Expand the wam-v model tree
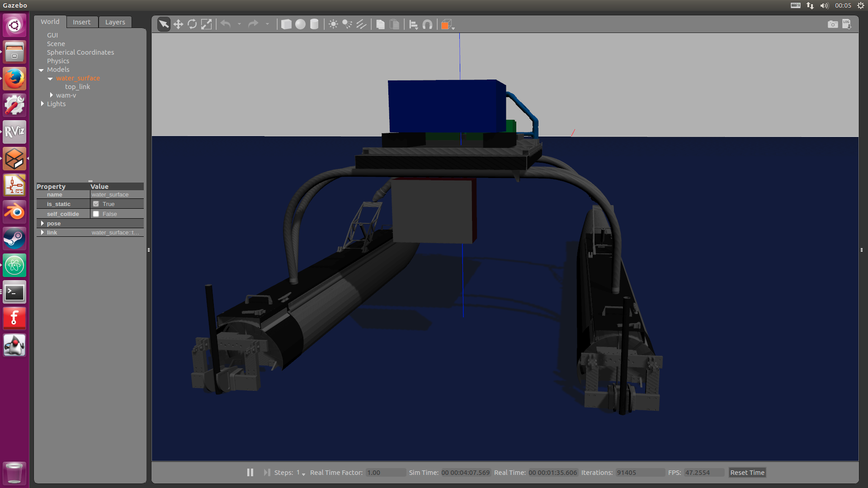The width and height of the screenshot is (868, 488). [52, 95]
